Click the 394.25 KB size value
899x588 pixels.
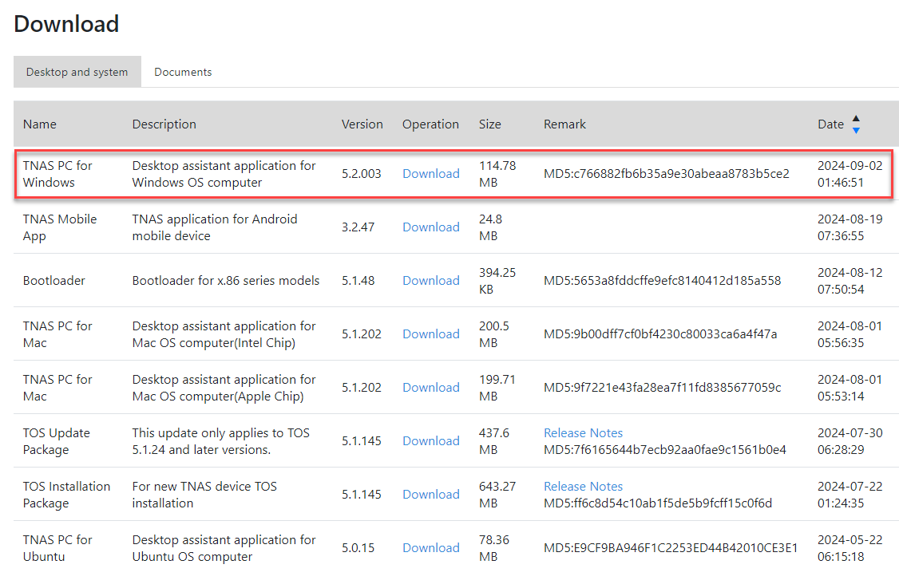point(497,280)
